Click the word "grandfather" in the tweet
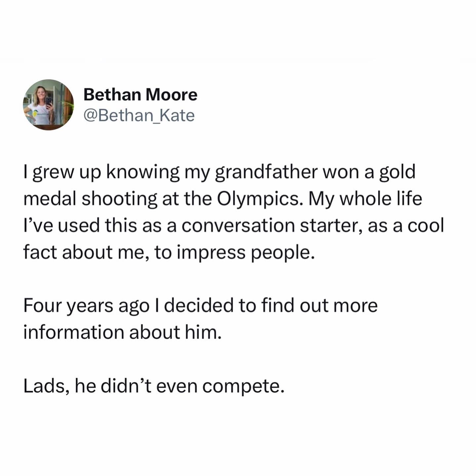The image size is (476, 476). pos(266,173)
